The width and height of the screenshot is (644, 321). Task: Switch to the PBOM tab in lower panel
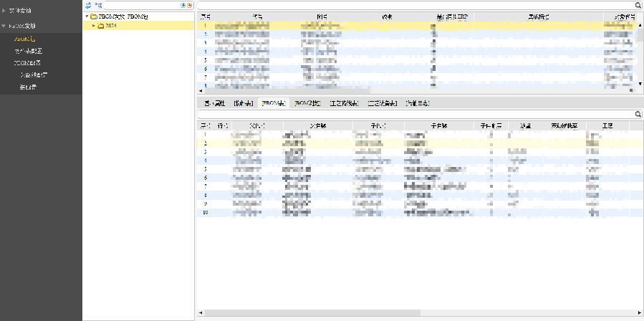click(x=273, y=103)
